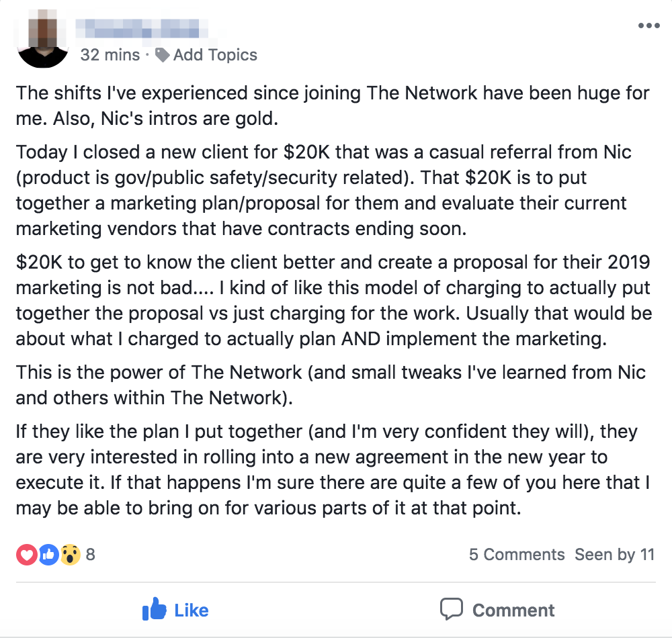This screenshot has height=638, width=672.
Task: Click the heart reaction icon
Action: [x=27, y=555]
